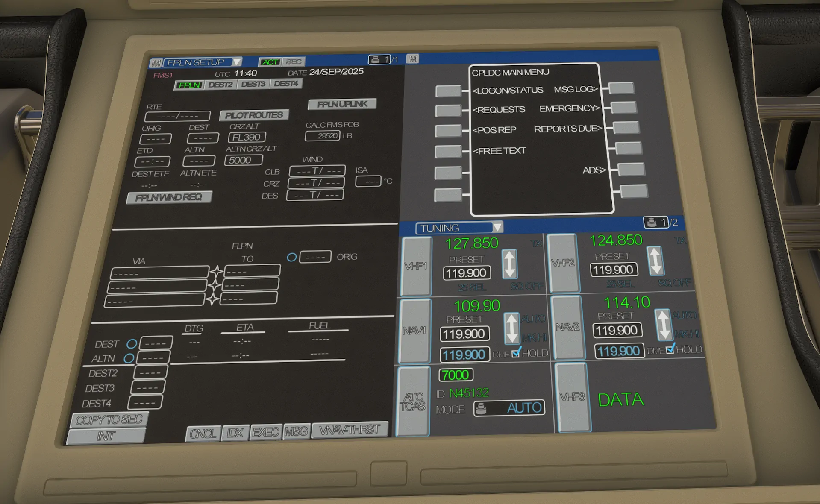Viewport: 820px width, 504px height.
Task: Click the VHF2 frequency swap arrow
Action: 655,261
